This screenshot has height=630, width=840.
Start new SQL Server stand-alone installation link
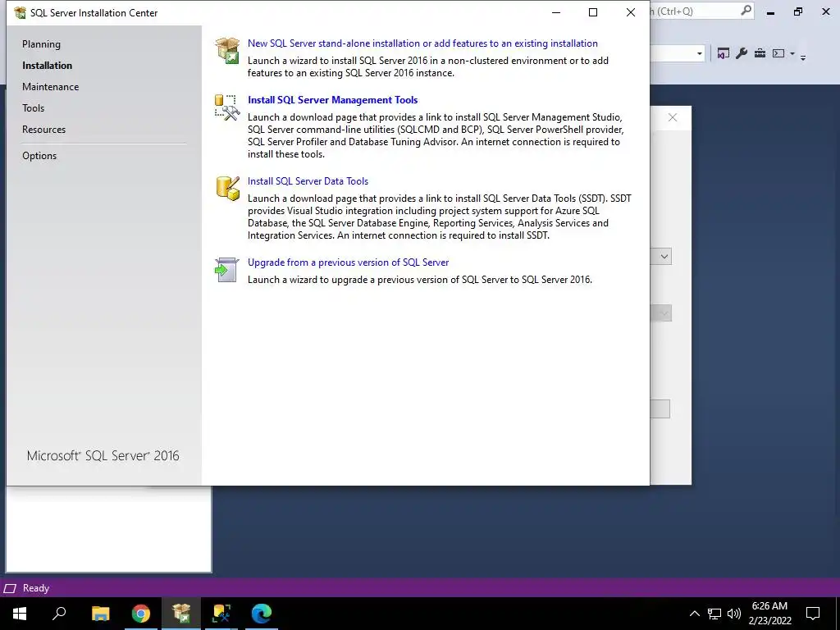(422, 43)
